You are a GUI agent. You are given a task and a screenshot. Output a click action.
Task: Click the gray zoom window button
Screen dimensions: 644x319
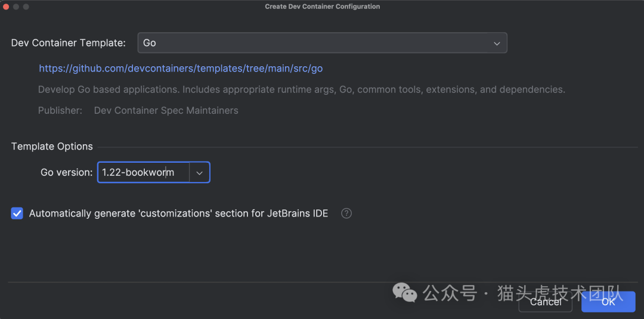(26, 7)
